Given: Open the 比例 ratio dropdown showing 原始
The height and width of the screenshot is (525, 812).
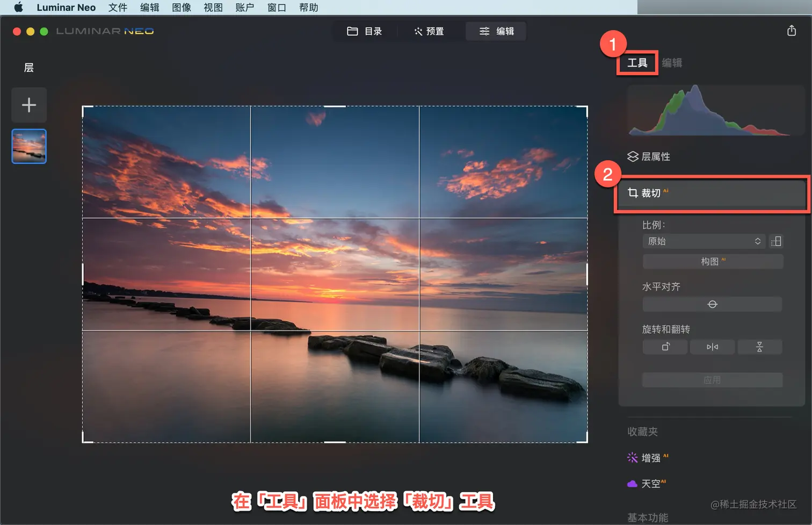Looking at the screenshot, I should [704, 241].
